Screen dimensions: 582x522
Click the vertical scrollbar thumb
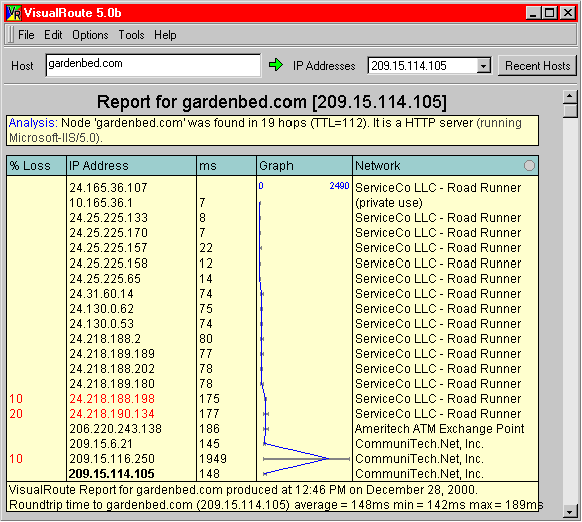point(570,111)
